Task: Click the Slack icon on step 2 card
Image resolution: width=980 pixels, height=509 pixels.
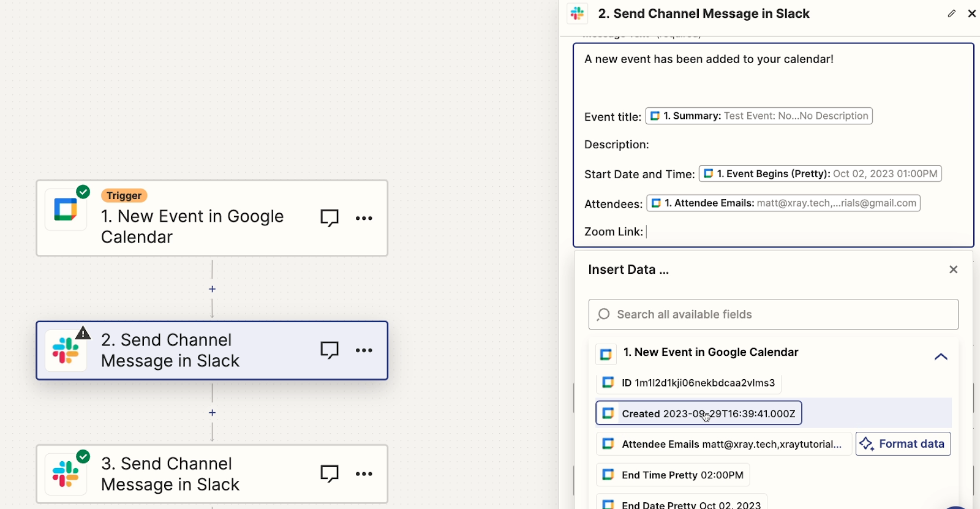Action: pos(66,351)
